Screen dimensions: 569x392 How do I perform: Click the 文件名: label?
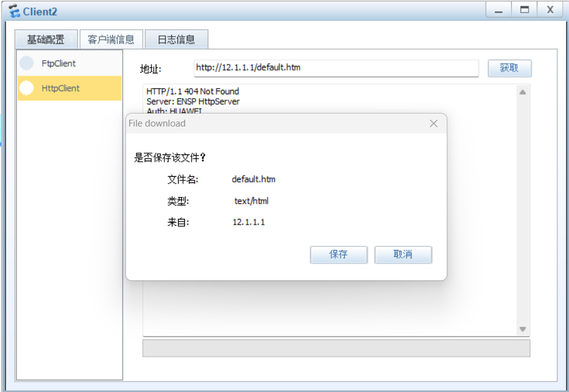coord(182,179)
